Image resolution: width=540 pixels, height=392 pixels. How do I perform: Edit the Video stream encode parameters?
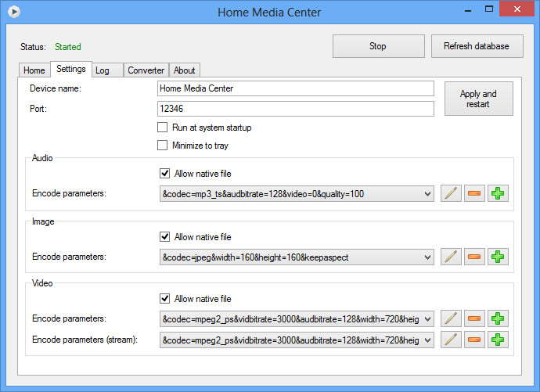click(451, 340)
